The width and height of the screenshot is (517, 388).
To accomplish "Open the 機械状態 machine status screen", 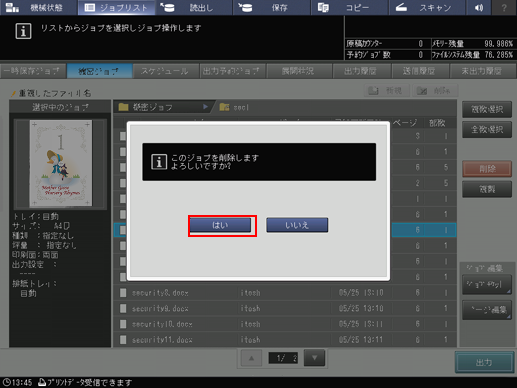I will [x=39, y=7].
